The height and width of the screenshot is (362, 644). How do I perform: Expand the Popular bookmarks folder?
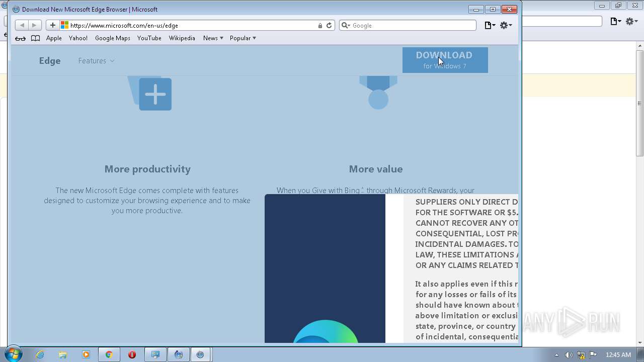click(243, 38)
